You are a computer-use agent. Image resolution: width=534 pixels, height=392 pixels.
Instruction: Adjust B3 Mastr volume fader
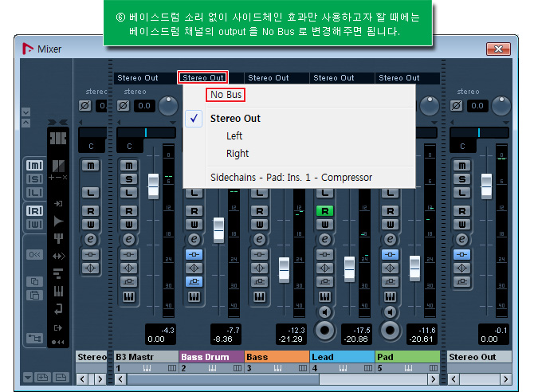(x=153, y=186)
